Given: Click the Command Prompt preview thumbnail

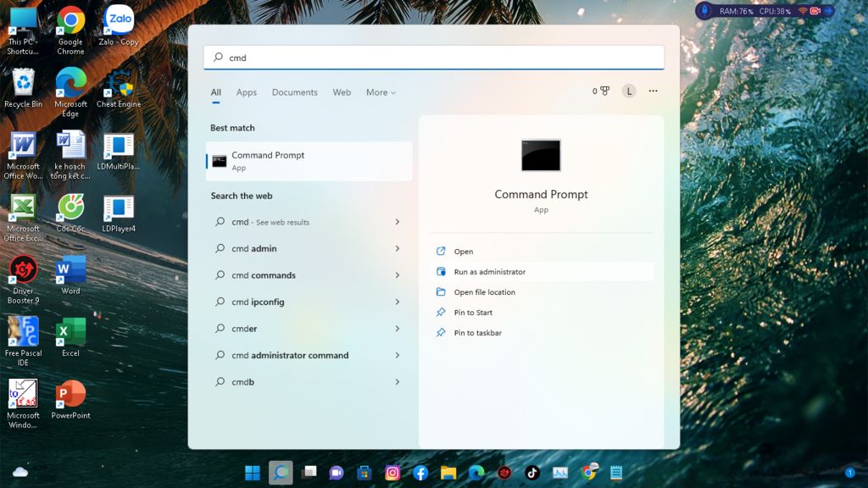Looking at the screenshot, I should click(x=541, y=155).
